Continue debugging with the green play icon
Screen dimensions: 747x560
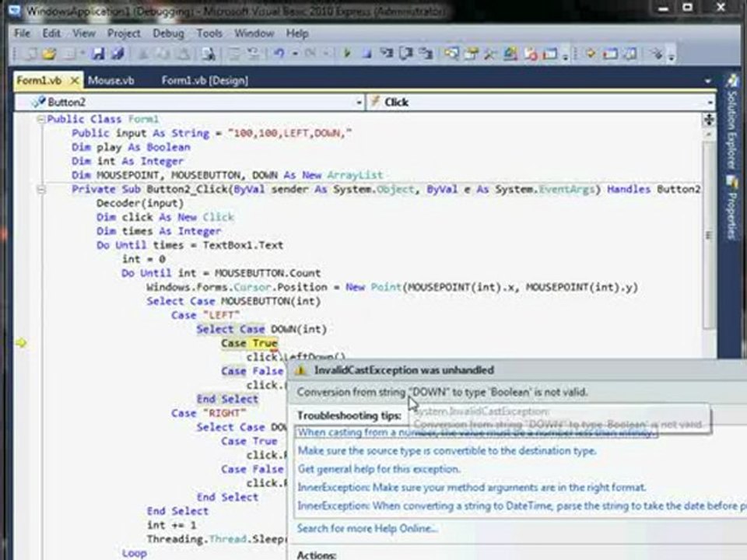(347, 54)
